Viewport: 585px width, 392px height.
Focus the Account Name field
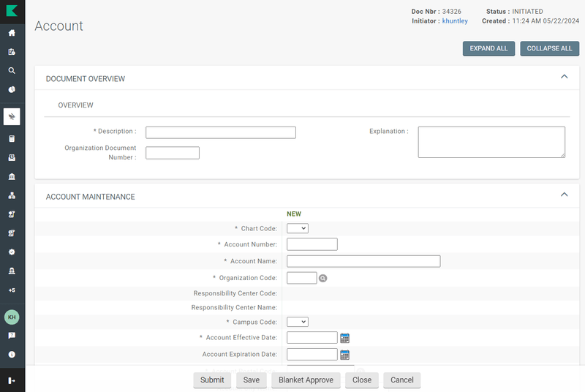363,261
